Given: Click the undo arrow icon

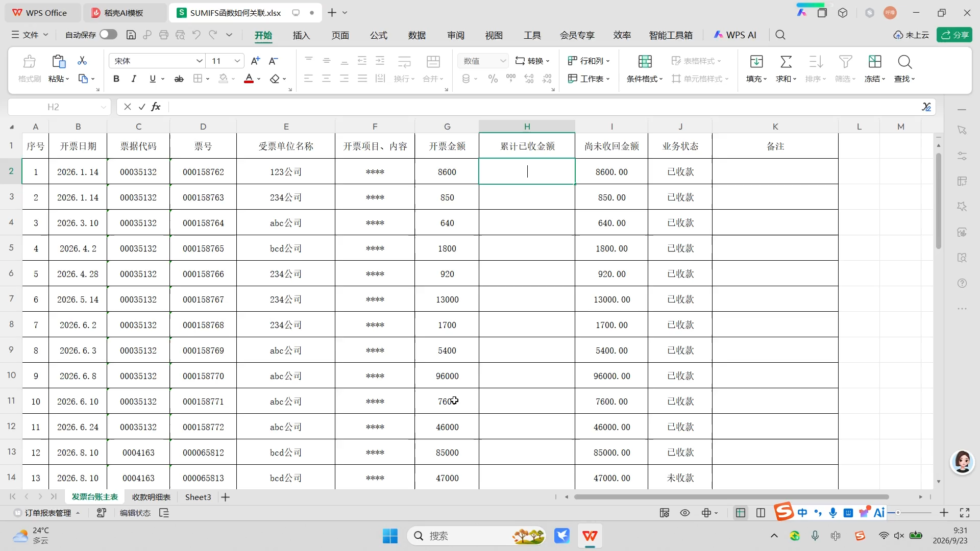Looking at the screenshot, I should (197, 35).
